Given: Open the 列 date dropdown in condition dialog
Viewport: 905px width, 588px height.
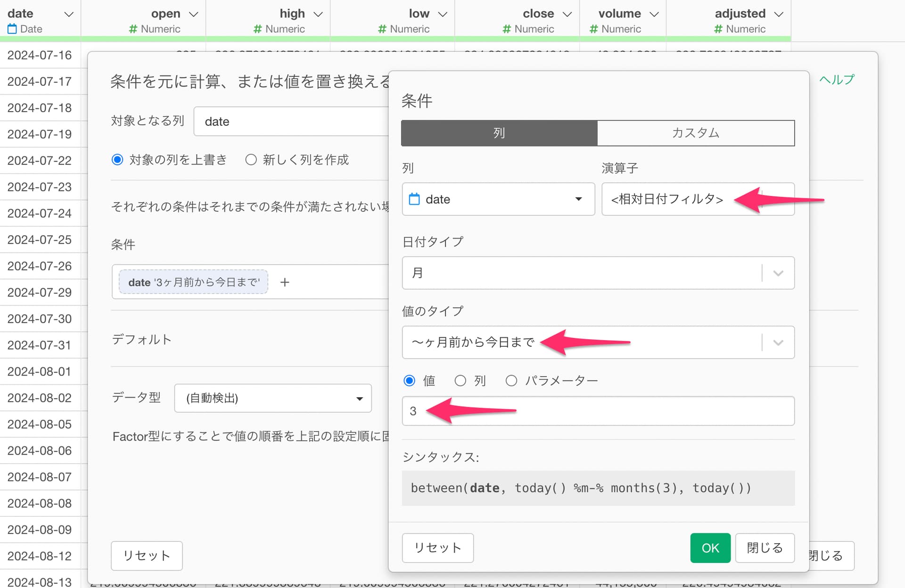Looking at the screenshot, I should [498, 199].
